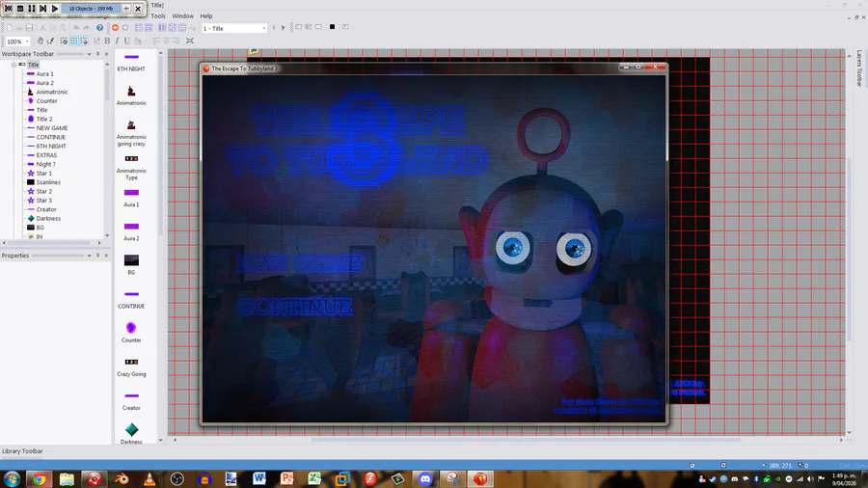Select Darkness object icon in object pane
Viewport: 868px width, 488px height.
(x=131, y=433)
